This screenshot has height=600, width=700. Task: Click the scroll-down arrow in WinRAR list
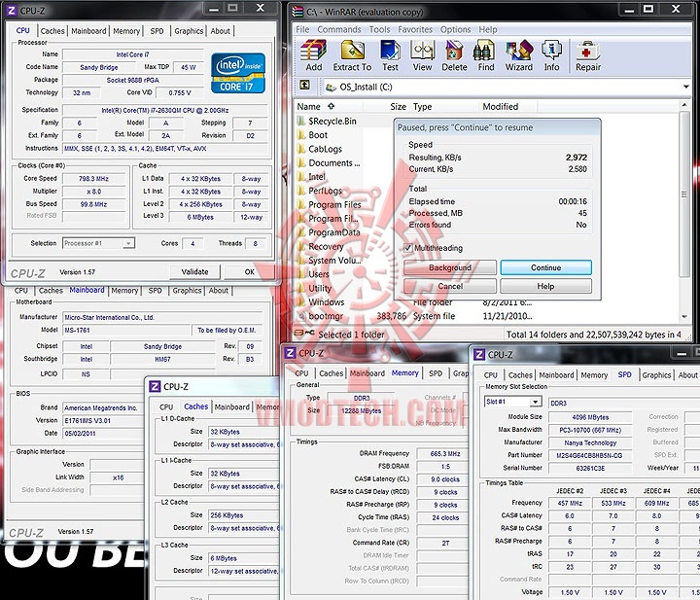click(684, 316)
